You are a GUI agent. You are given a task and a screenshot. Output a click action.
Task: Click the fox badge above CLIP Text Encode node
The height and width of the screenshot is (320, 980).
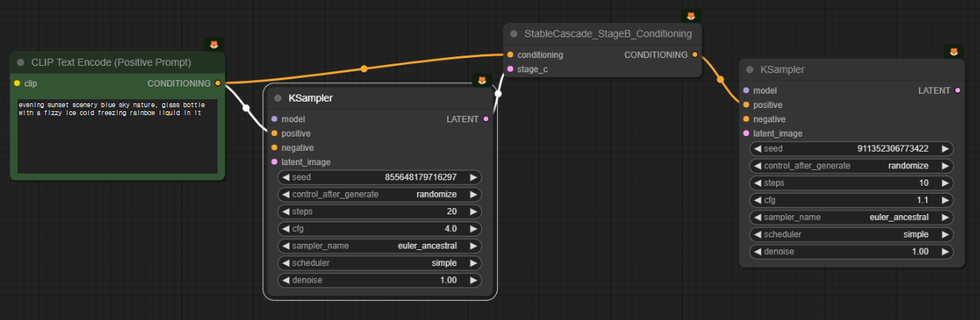[214, 44]
